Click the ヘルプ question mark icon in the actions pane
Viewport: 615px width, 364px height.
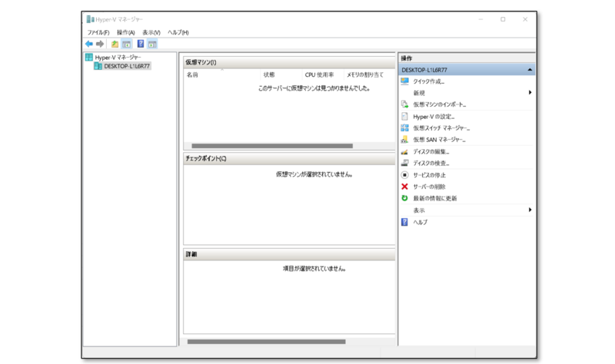point(405,222)
